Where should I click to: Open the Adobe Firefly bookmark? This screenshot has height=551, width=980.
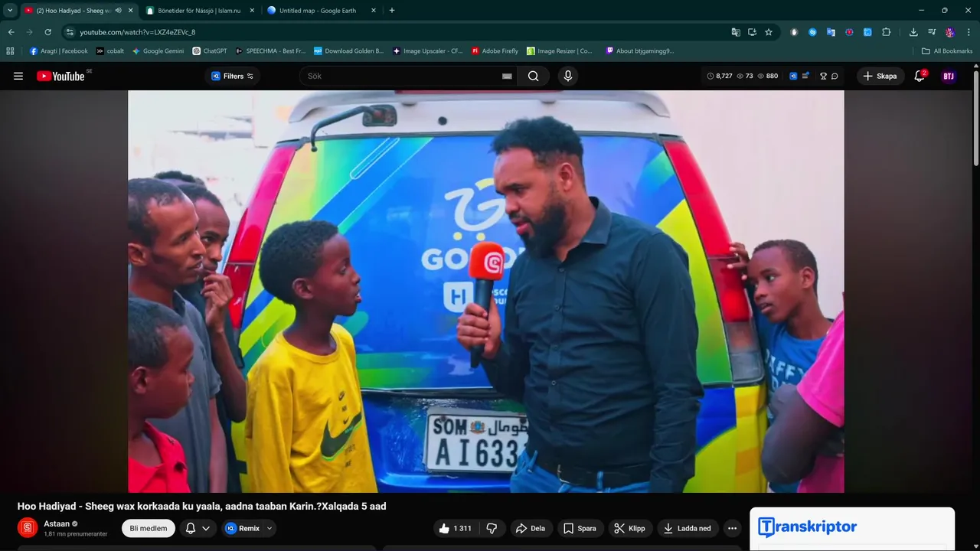coord(495,51)
